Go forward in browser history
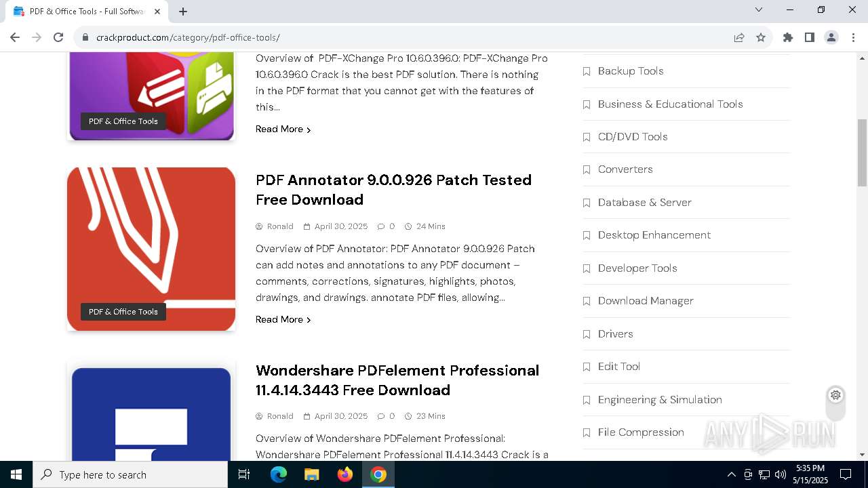The width and height of the screenshot is (868, 488). (x=37, y=37)
